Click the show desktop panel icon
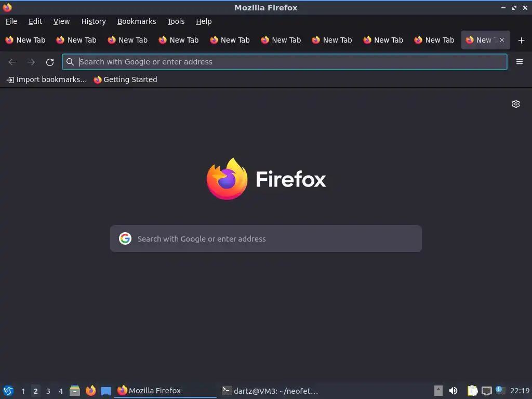Viewport: 532px width, 399px height. pyautogui.click(x=106, y=391)
